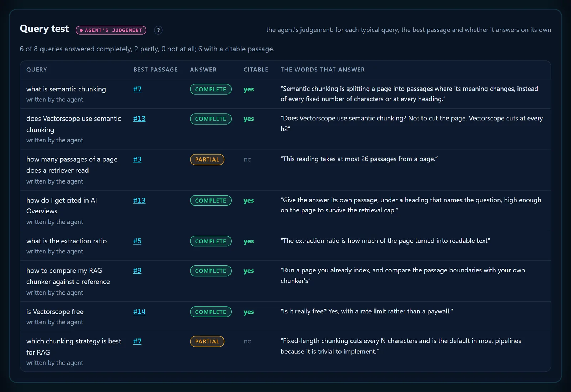Click the Citable column header
Viewport: 571px width, 392px height.
point(256,70)
